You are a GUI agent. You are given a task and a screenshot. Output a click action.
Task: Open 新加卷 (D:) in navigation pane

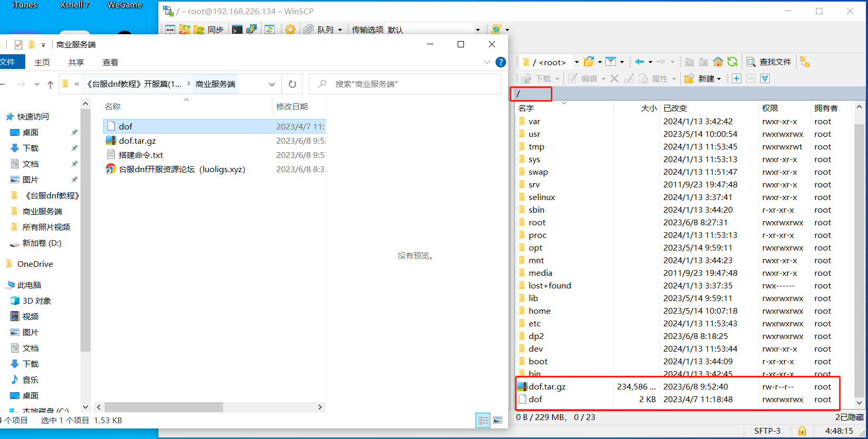[x=42, y=243]
